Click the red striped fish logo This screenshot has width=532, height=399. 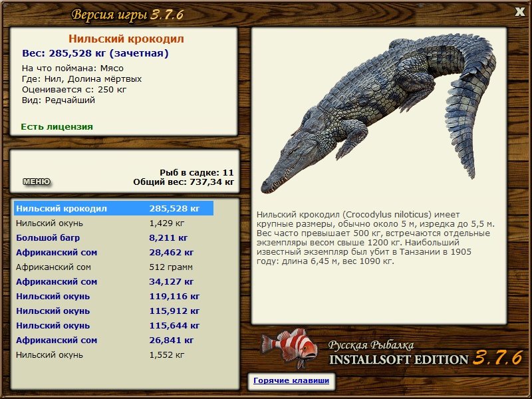pyautogui.click(x=289, y=348)
